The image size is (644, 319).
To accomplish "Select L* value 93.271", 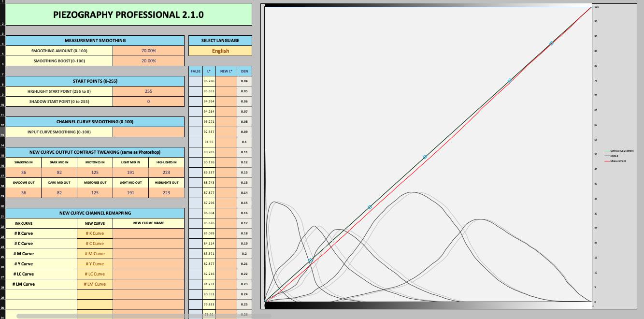I will (209, 122).
